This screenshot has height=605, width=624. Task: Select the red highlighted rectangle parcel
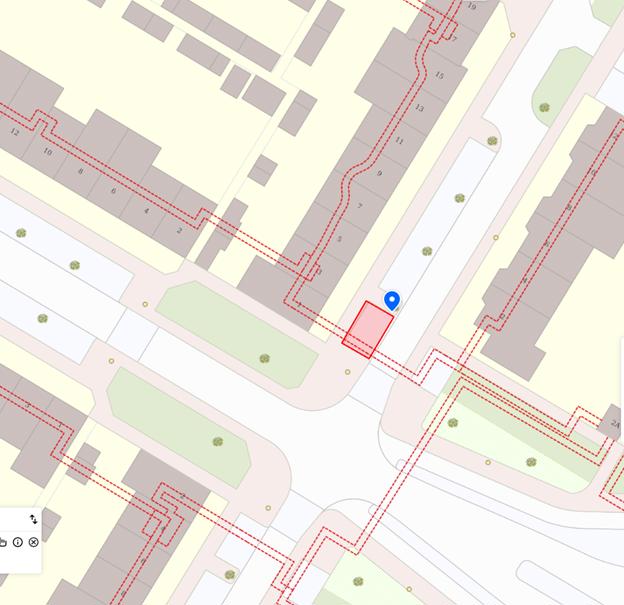point(368,330)
